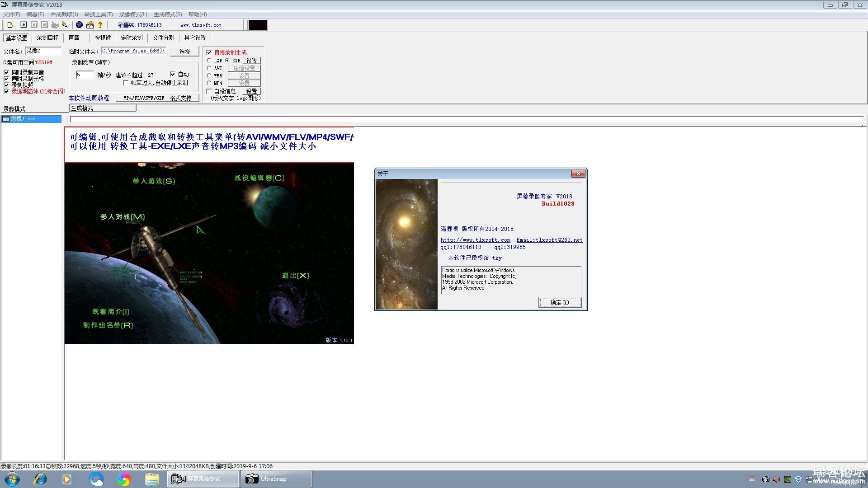The height and width of the screenshot is (488, 868).
Task: Start recording with the red record icon
Action: click(24, 25)
